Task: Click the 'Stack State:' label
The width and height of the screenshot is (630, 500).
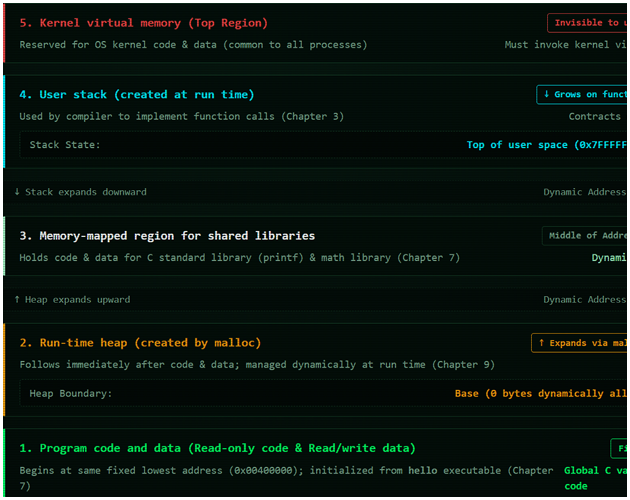Action: pyautogui.click(x=65, y=145)
